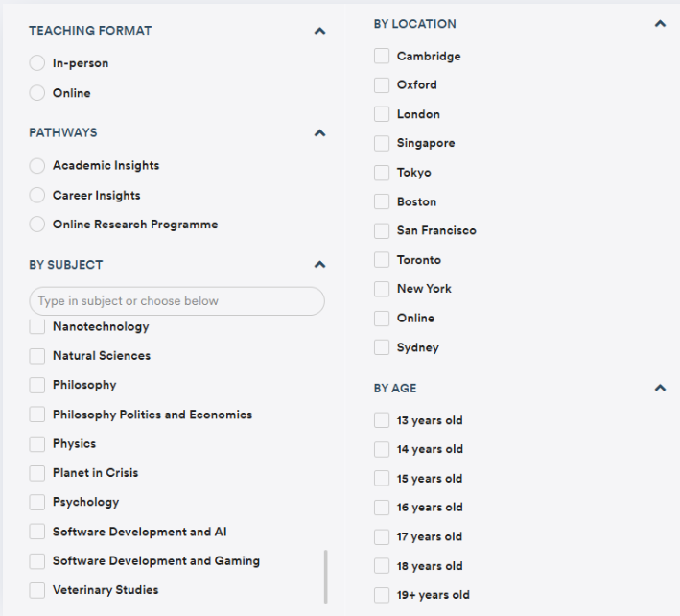
Task: Tick the Cambridge location checkbox
Action: tap(382, 57)
